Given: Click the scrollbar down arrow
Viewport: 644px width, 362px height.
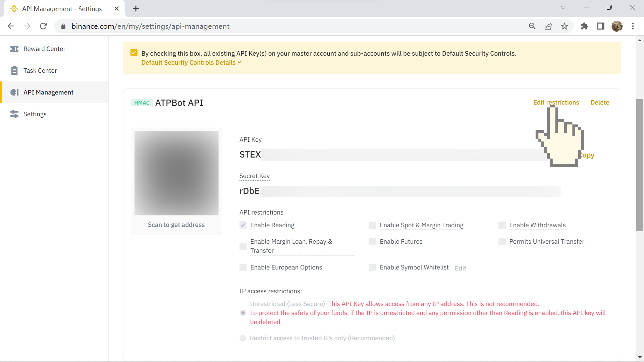Looking at the screenshot, I should tap(639, 357).
